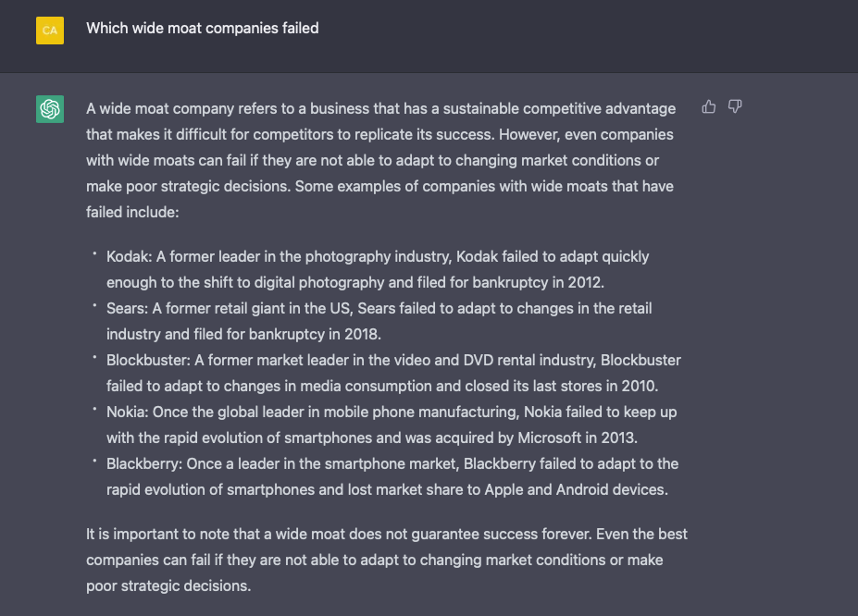Image resolution: width=858 pixels, height=616 pixels.
Task: Click the word "Apple" in the Blackberry bullet
Action: 504,489
